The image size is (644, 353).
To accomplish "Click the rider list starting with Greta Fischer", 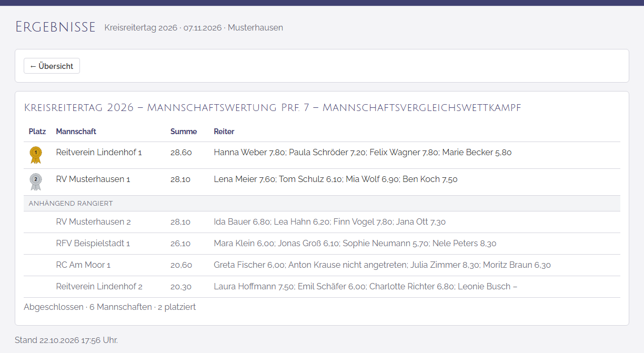I will click(x=383, y=265).
